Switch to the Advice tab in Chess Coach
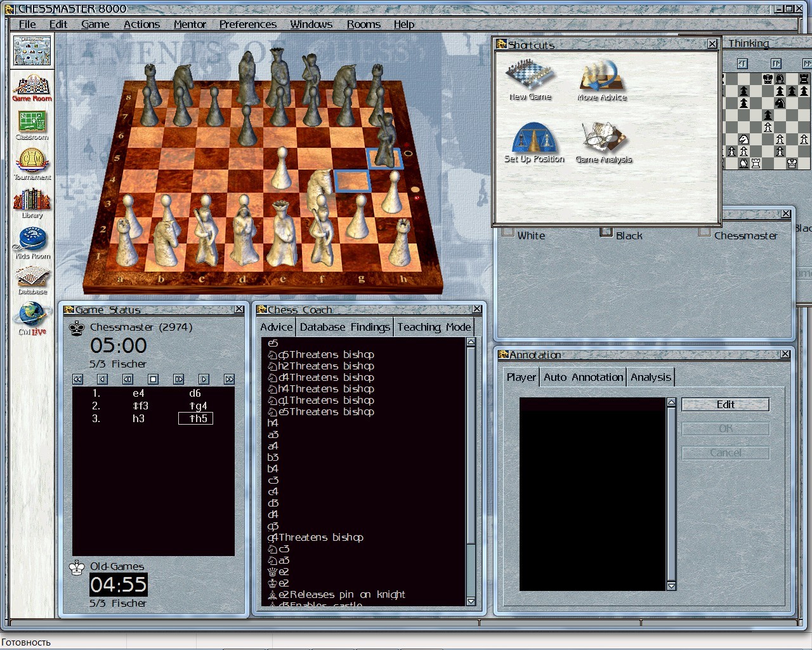Image resolution: width=812 pixels, height=650 pixels. 277,327
